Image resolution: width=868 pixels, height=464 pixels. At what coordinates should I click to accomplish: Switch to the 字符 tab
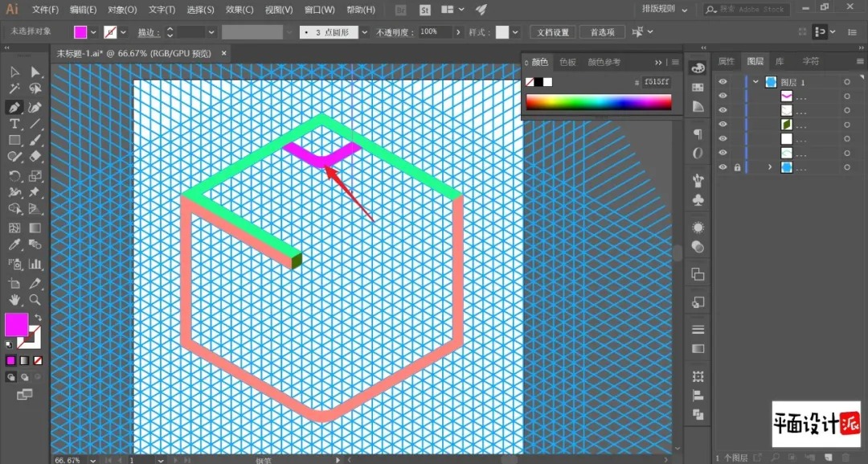point(810,61)
